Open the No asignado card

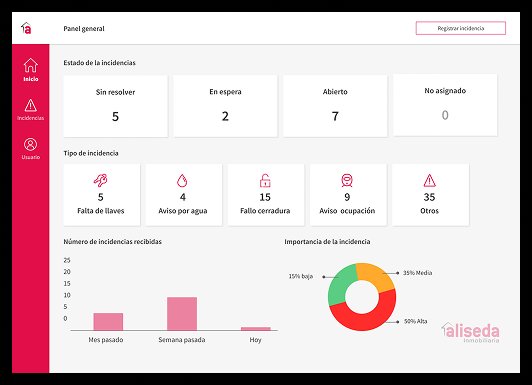pyautogui.click(x=445, y=105)
